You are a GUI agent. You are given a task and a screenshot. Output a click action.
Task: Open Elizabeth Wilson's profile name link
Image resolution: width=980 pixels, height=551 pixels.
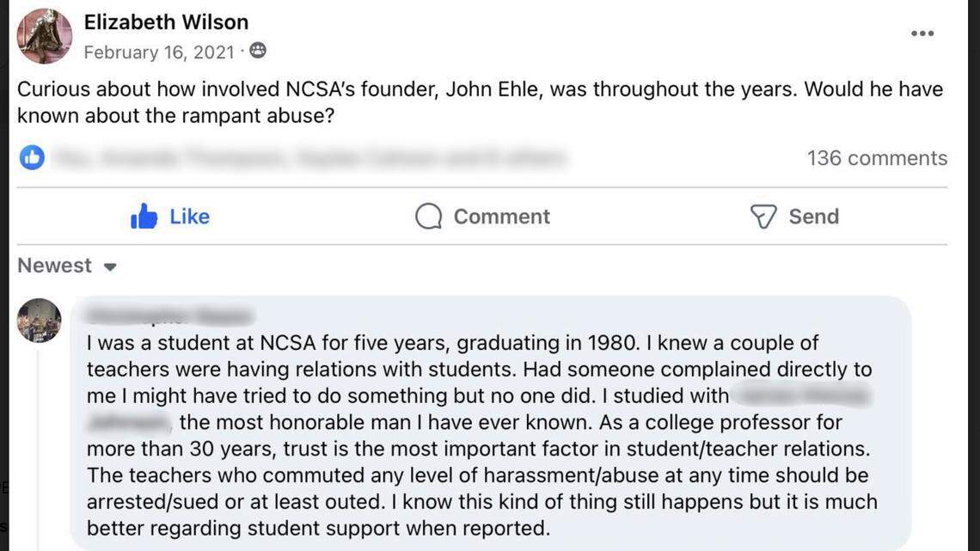click(x=165, y=21)
